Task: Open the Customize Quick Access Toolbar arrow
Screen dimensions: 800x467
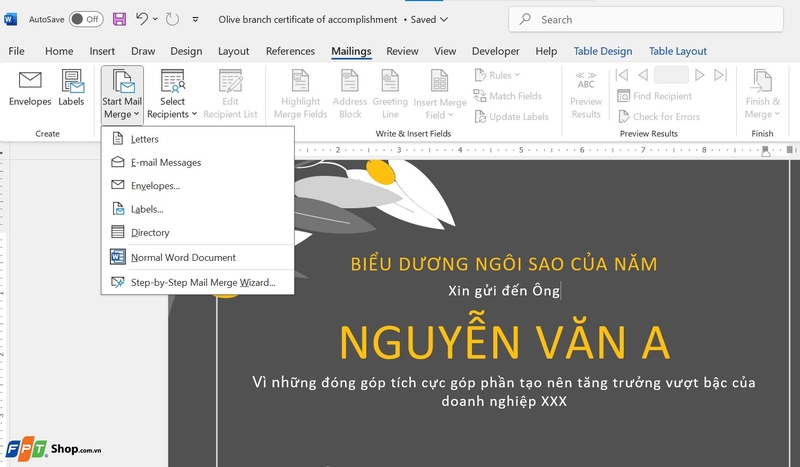Action: (195, 19)
